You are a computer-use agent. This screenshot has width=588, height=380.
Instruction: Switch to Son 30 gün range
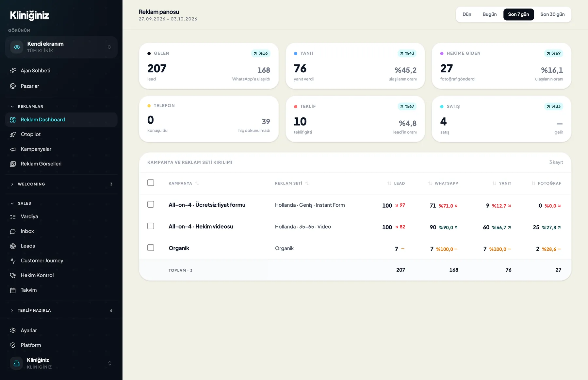[552, 14]
